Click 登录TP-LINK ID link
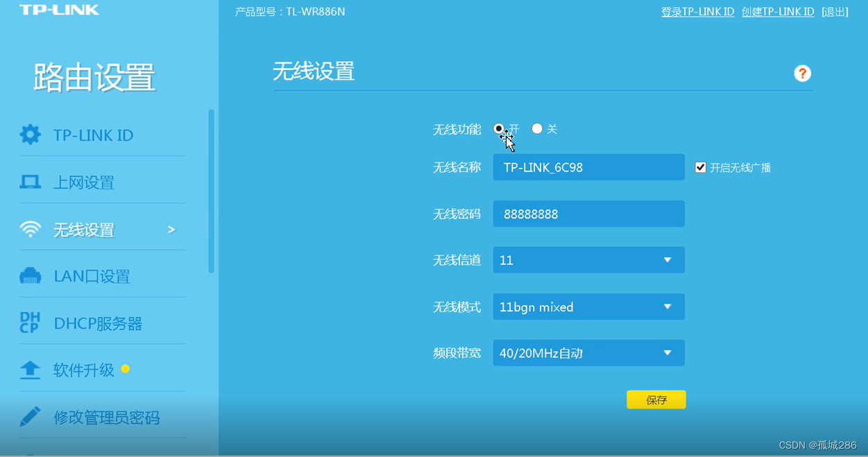Screen dimensions: 868x457 698,12
